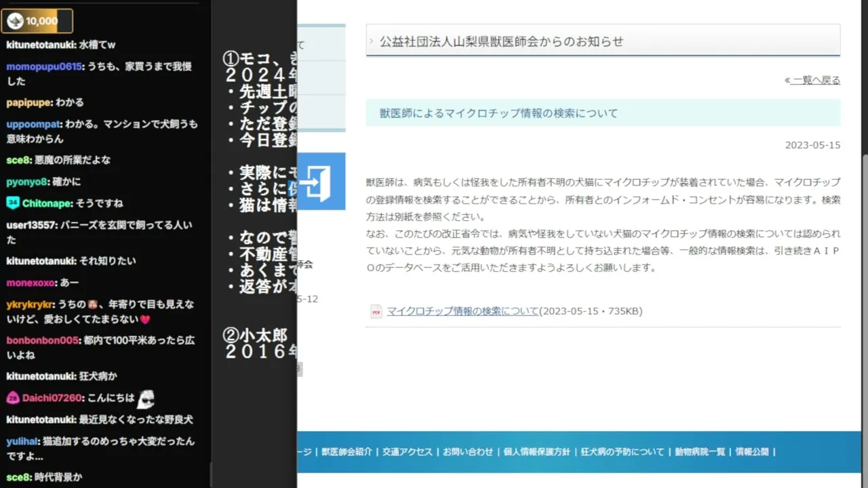The image size is (868, 488).
Task: Open the マイクロチップ情報の検索について PDF link
Action: [462, 311]
